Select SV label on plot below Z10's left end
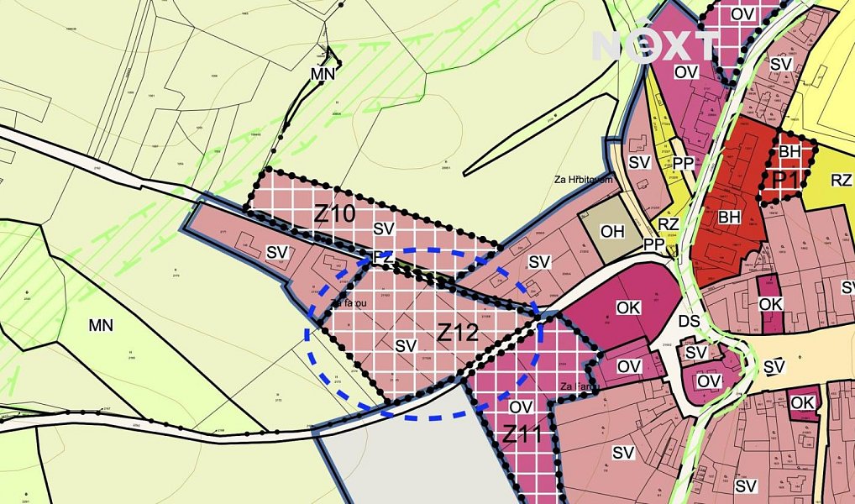 [x=277, y=252]
